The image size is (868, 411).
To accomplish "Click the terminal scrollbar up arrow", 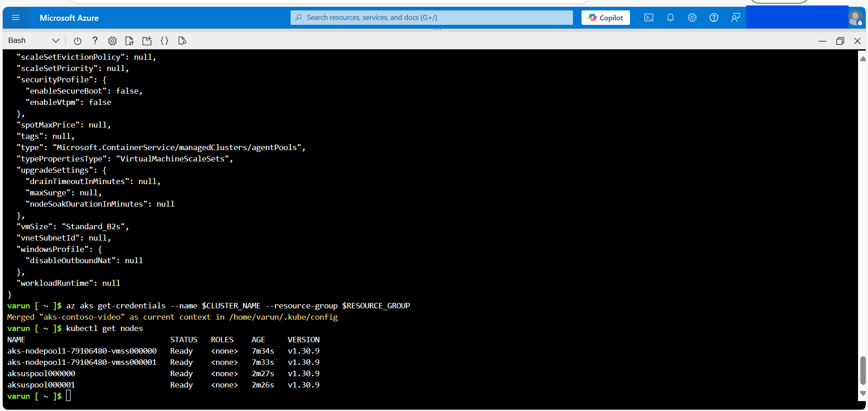I will click(863, 59).
